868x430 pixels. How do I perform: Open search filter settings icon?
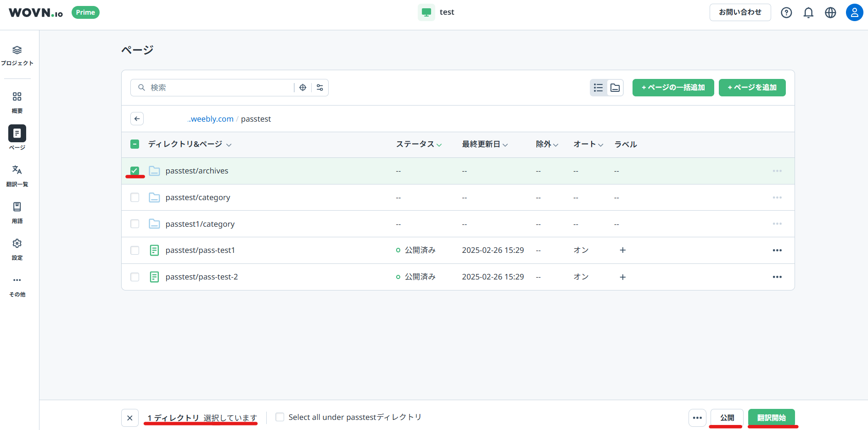(x=320, y=88)
